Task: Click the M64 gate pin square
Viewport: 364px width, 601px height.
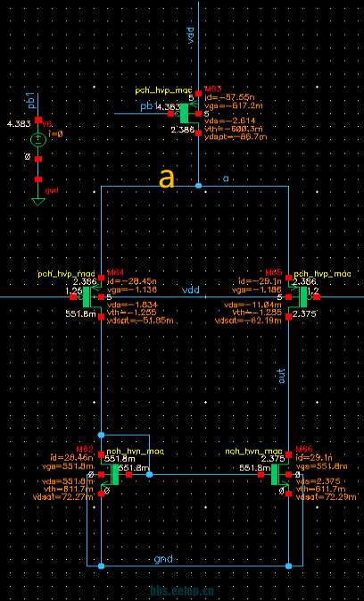Action: coord(73,297)
